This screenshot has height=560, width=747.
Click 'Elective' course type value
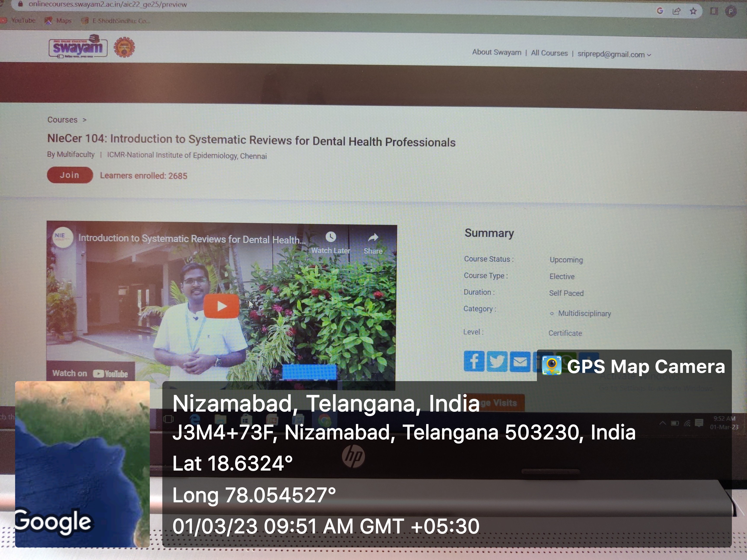[562, 277]
